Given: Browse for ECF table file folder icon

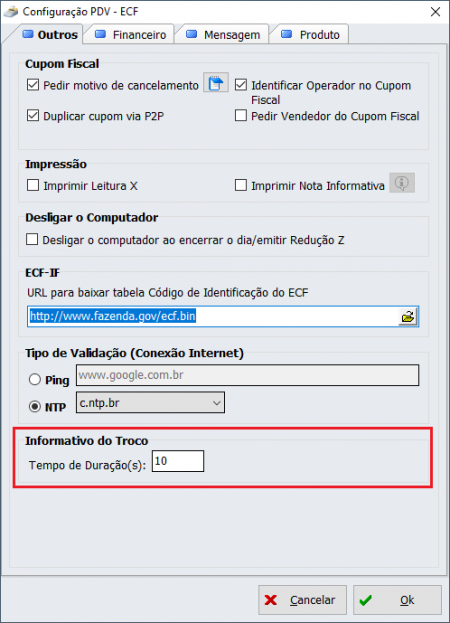Looking at the screenshot, I should (x=408, y=317).
